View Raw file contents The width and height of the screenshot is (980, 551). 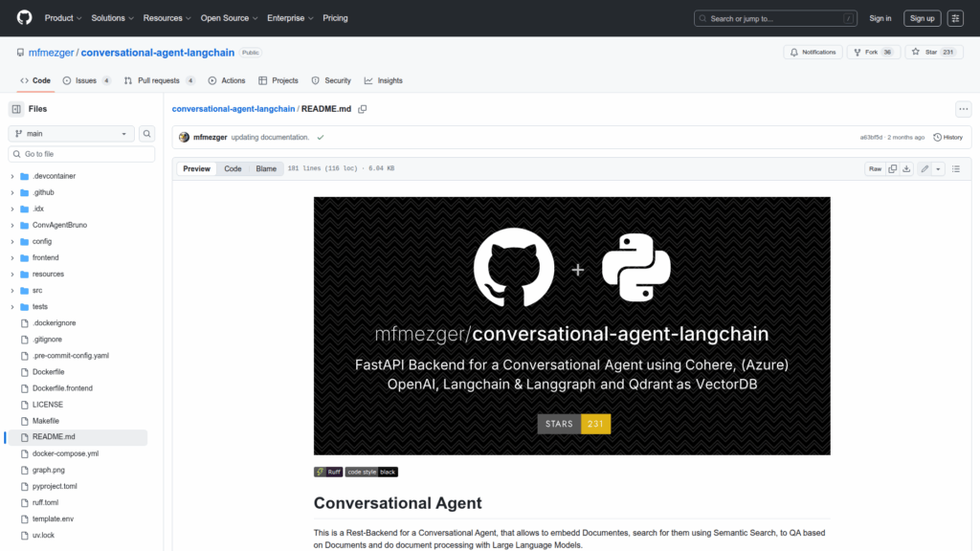click(x=875, y=168)
